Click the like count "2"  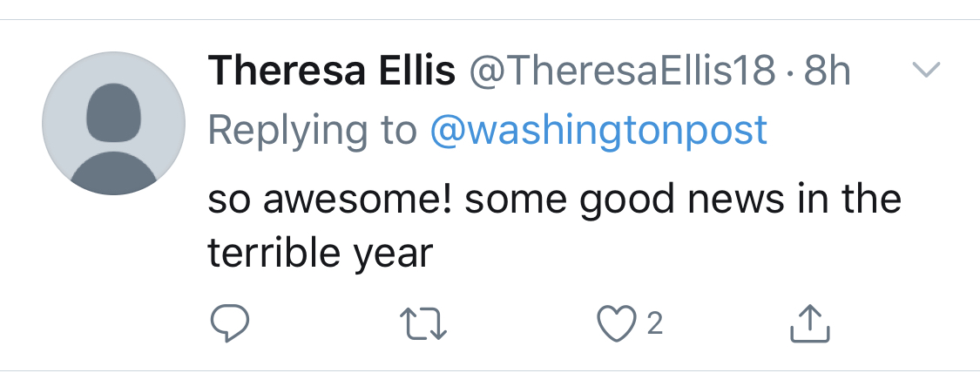coord(655,324)
